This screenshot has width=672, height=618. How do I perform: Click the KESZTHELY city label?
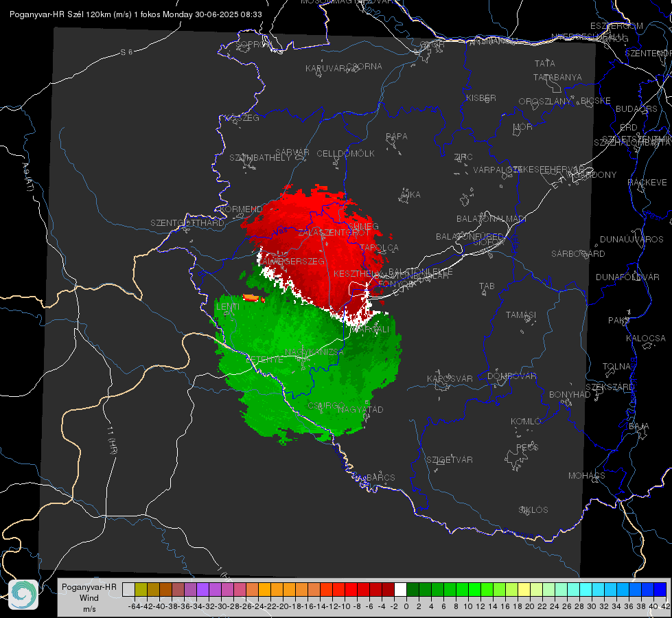[x=356, y=273]
